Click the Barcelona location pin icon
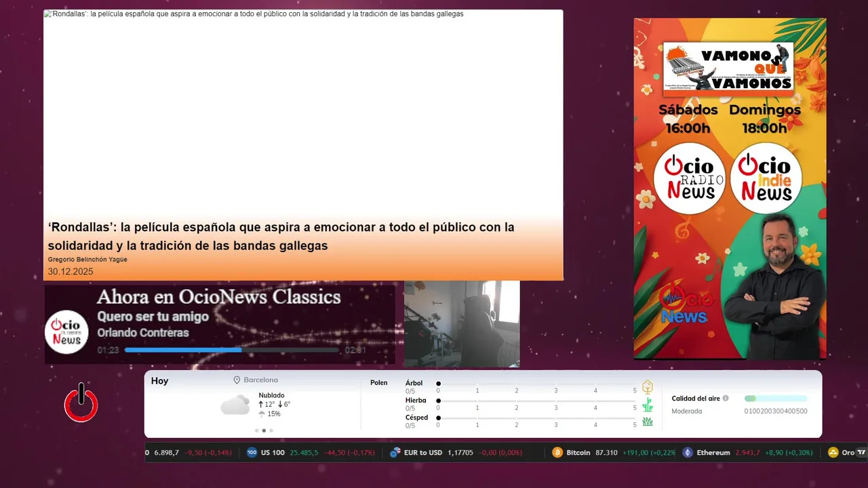The width and height of the screenshot is (868, 488). coord(237,380)
